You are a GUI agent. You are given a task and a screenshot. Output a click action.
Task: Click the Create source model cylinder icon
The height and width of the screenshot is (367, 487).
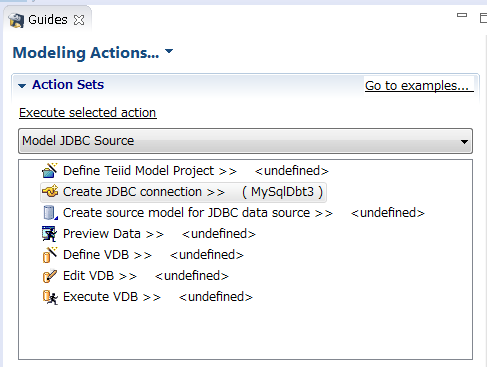[50, 213]
